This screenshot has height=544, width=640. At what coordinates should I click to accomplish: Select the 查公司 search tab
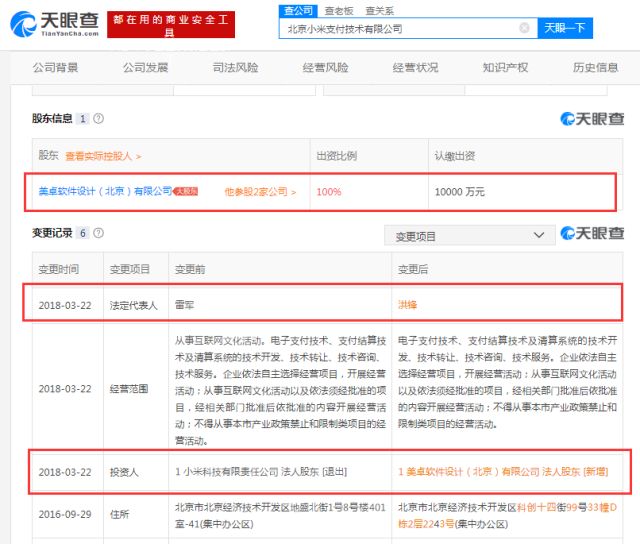point(296,9)
